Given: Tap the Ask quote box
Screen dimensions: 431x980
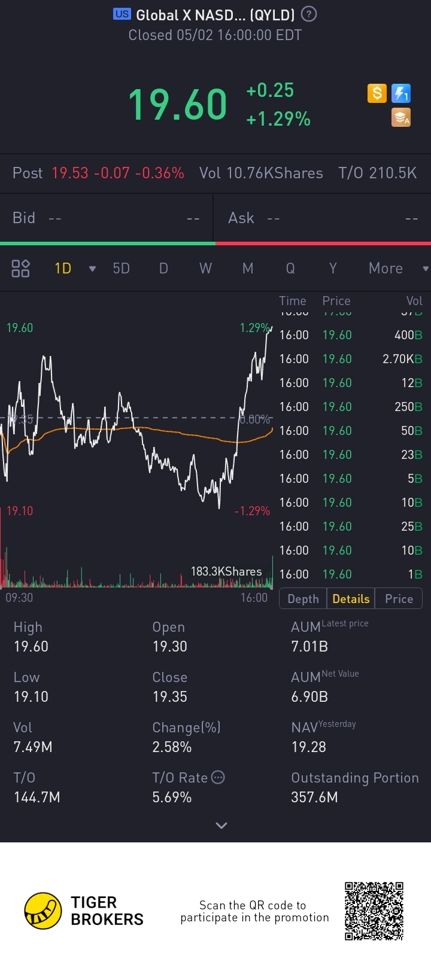Looking at the screenshot, I should point(323,218).
